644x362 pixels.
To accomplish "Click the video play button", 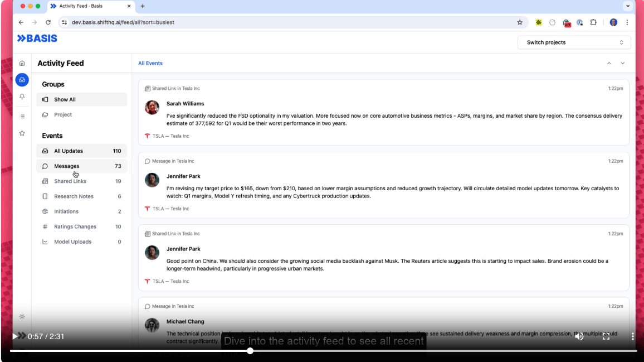I will (15, 336).
